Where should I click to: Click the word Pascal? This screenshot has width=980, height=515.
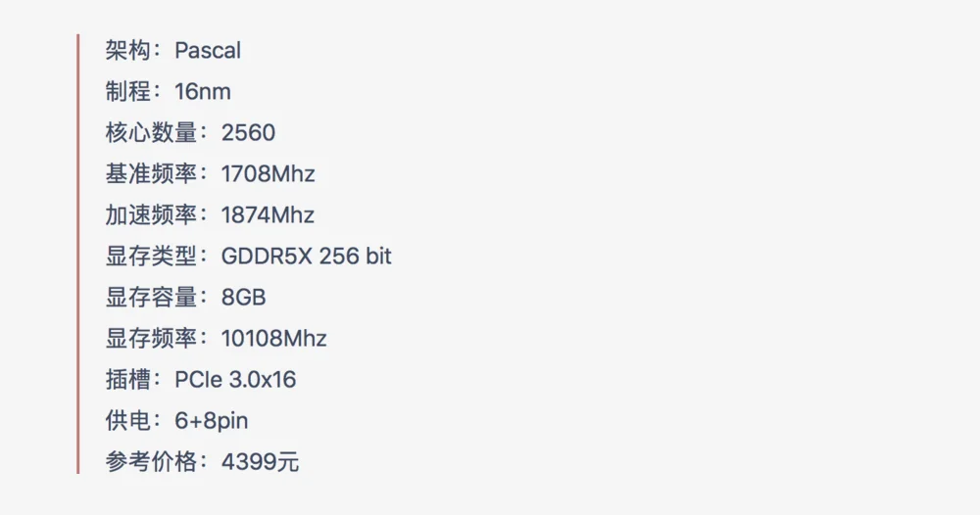208,51
